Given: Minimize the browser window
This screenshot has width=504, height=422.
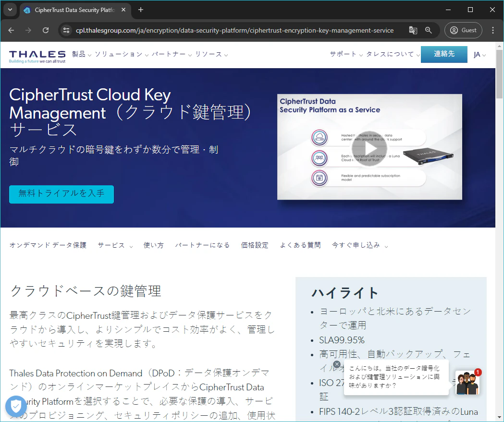Looking at the screenshot, I should 448,10.
